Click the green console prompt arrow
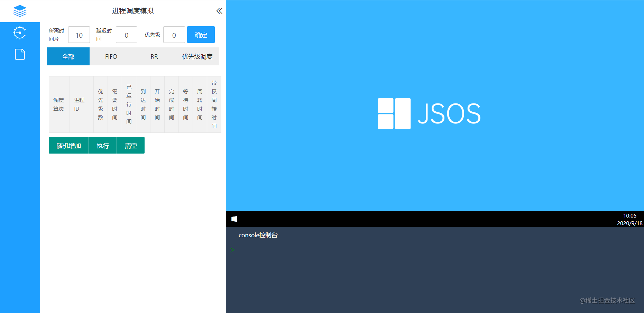Screen dimensions: 644x313 [232, 250]
